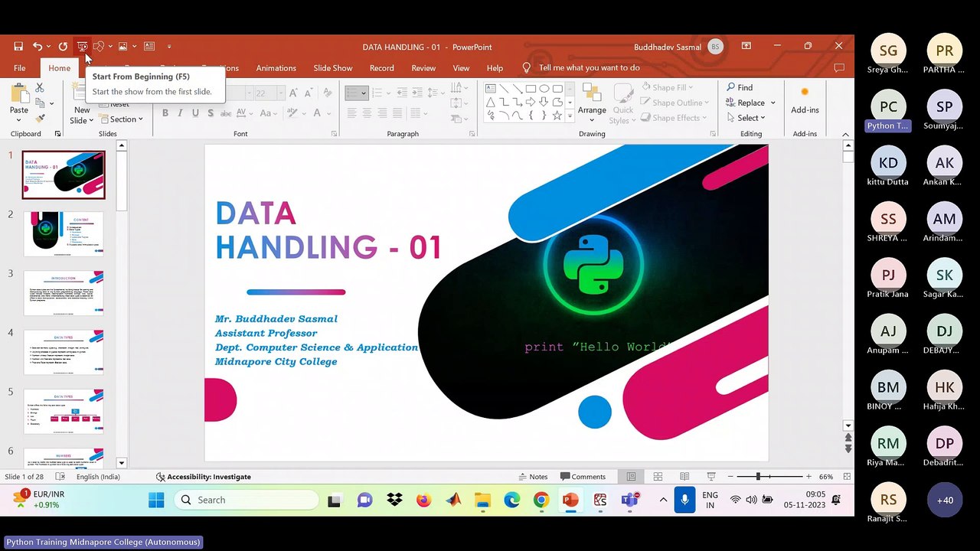Open the Add-ins button

(805, 101)
